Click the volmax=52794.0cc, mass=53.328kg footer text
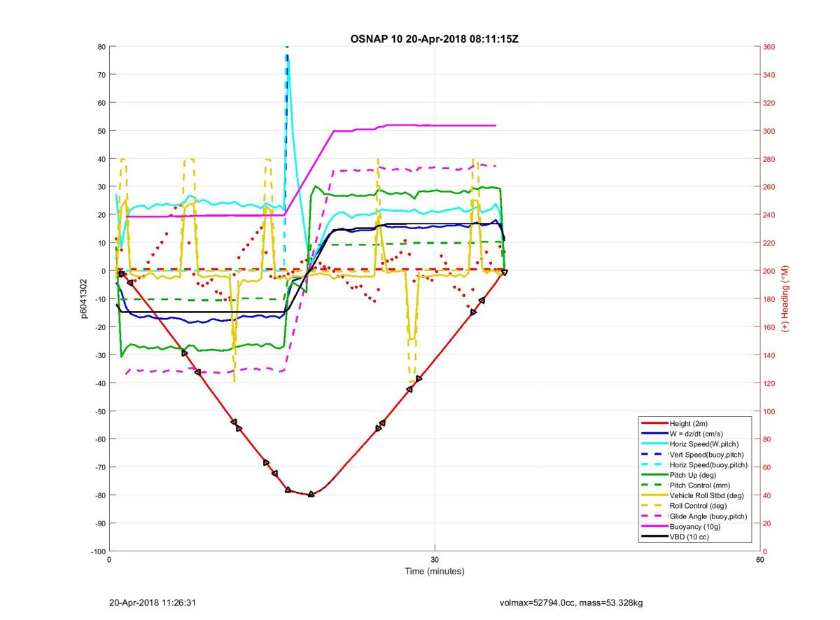 coord(570,602)
